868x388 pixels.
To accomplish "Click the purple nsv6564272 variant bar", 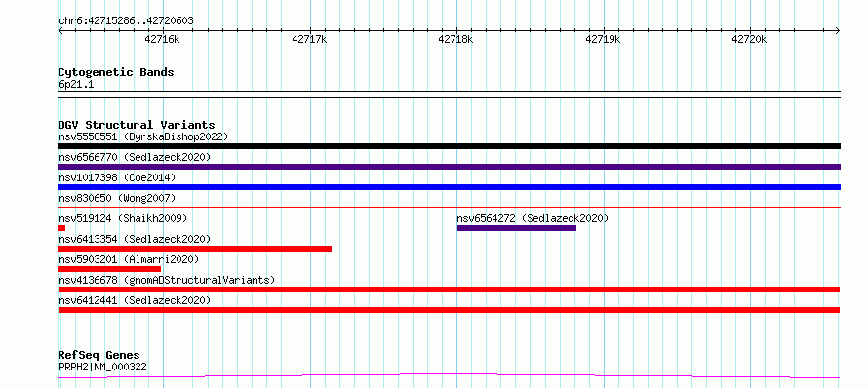I will point(517,228).
